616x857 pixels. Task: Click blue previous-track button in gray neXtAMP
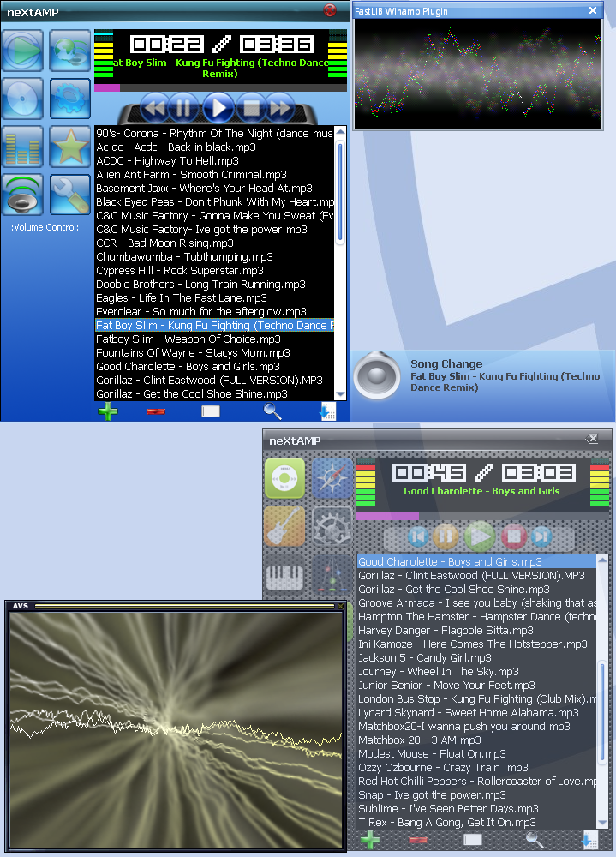click(418, 536)
